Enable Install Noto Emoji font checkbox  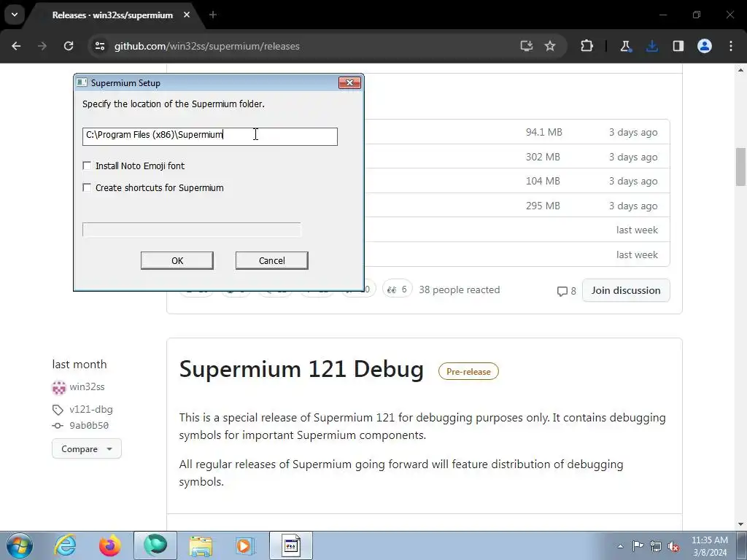(x=87, y=166)
